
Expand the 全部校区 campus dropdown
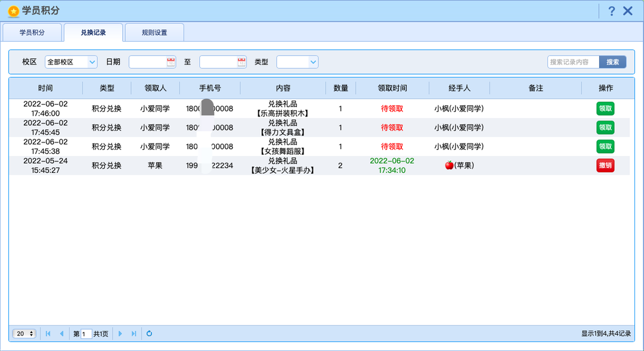(x=71, y=62)
